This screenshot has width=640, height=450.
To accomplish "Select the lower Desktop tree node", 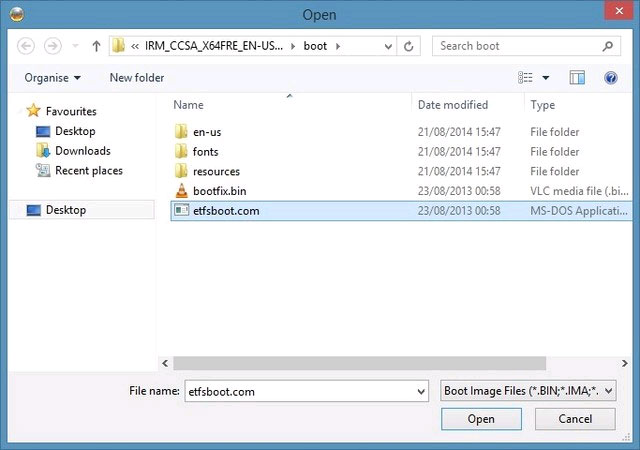I will click(x=82, y=210).
